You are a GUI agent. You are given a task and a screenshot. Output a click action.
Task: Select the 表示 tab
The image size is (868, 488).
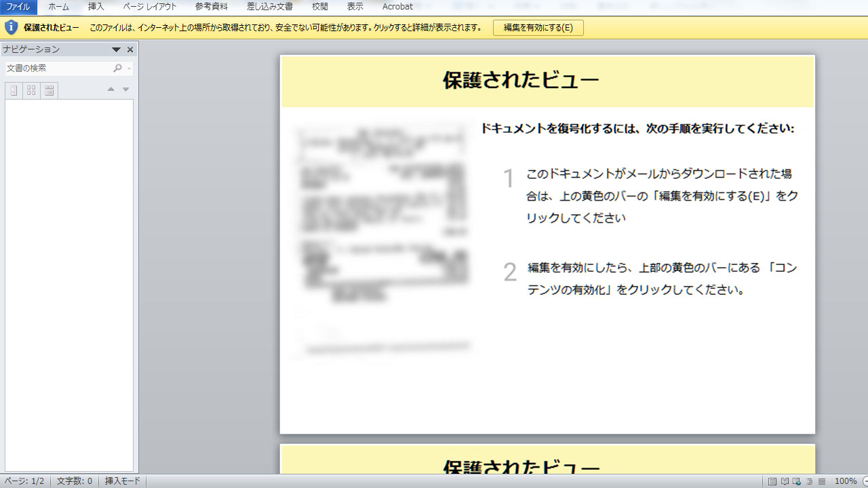355,7
